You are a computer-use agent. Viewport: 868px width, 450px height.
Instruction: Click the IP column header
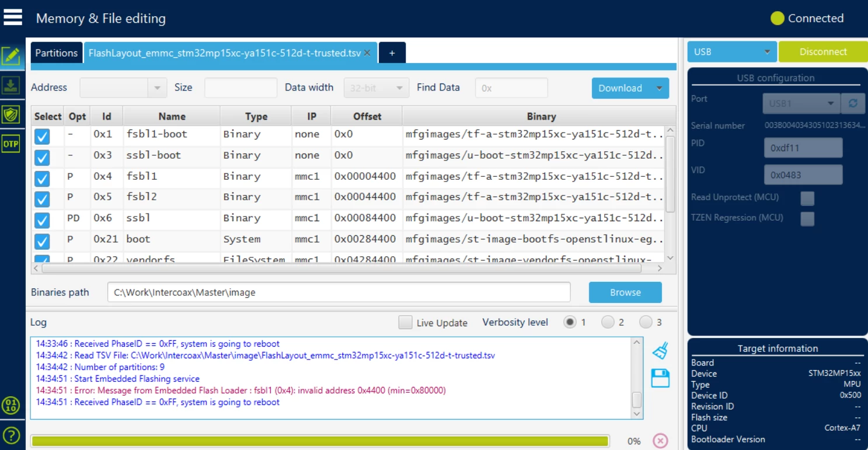coord(312,116)
